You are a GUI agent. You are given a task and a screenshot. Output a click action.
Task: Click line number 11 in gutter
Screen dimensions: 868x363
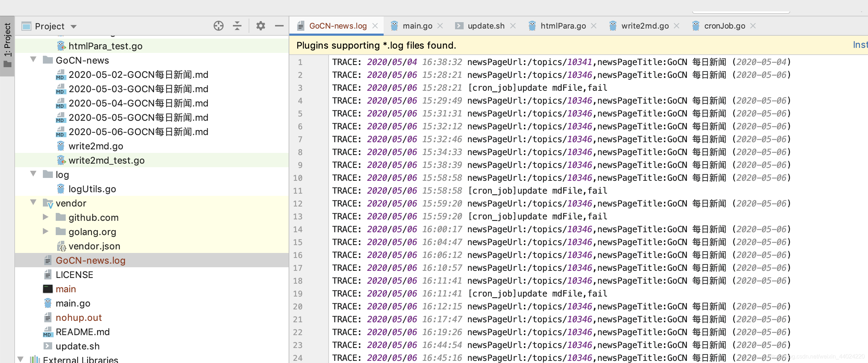click(x=298, y=191)
